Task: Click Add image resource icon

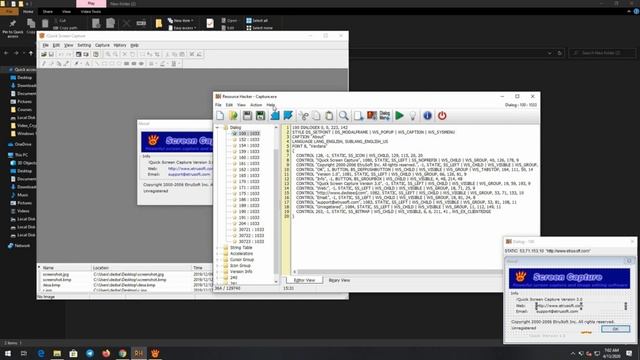Action: tap(372, 116)
